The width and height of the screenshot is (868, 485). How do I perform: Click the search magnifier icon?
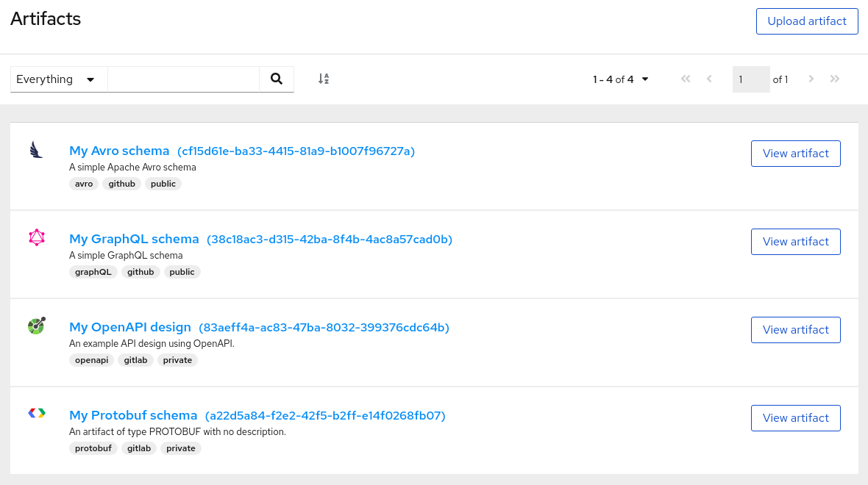(276, 79)
